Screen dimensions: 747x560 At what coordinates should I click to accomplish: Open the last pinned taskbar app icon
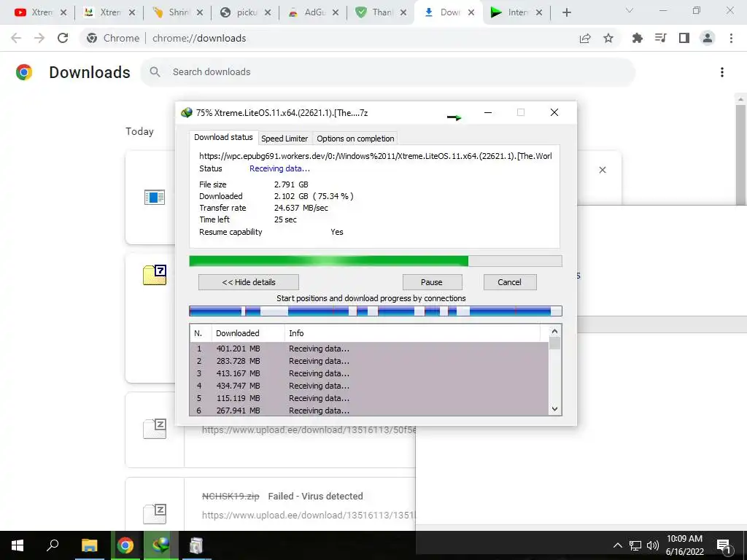pyautogui.click(x=196, y=545)
